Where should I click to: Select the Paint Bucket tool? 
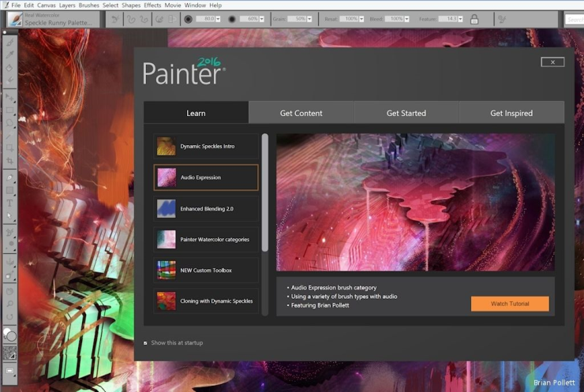click(10, 68)
